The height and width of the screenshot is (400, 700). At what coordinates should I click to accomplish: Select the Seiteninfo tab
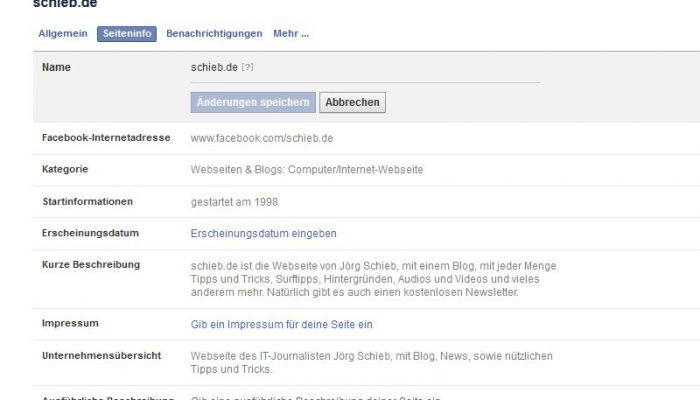click(x=127, y=34)
